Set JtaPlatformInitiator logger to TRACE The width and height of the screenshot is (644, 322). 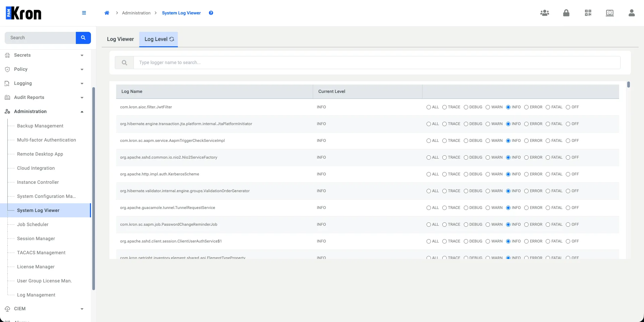tap(444, 124)
